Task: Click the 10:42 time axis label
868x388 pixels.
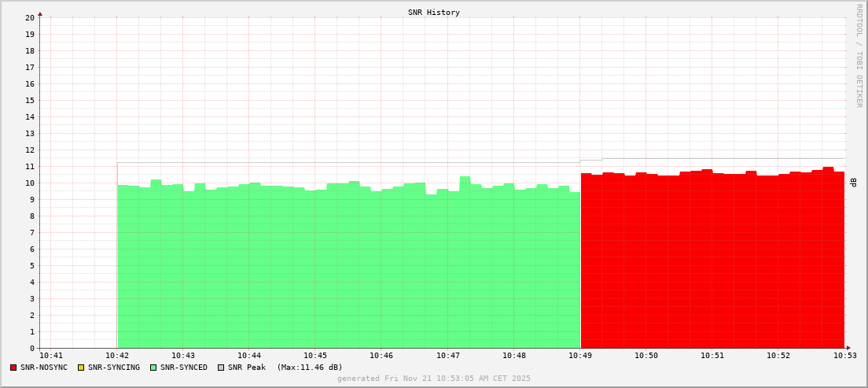Action: tap(117, 356)
